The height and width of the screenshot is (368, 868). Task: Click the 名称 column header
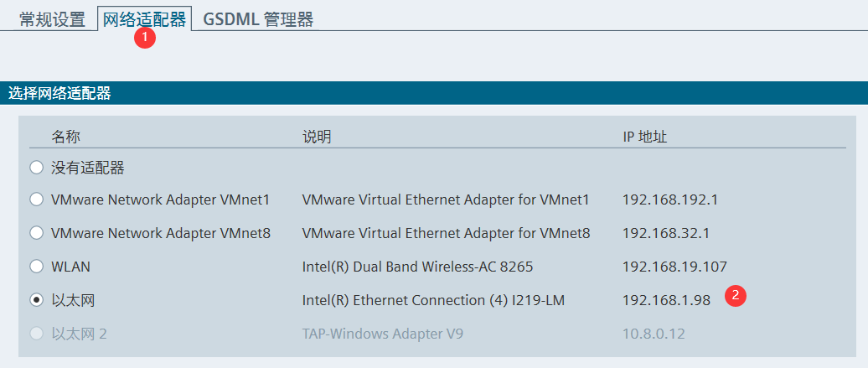(66, 137)
